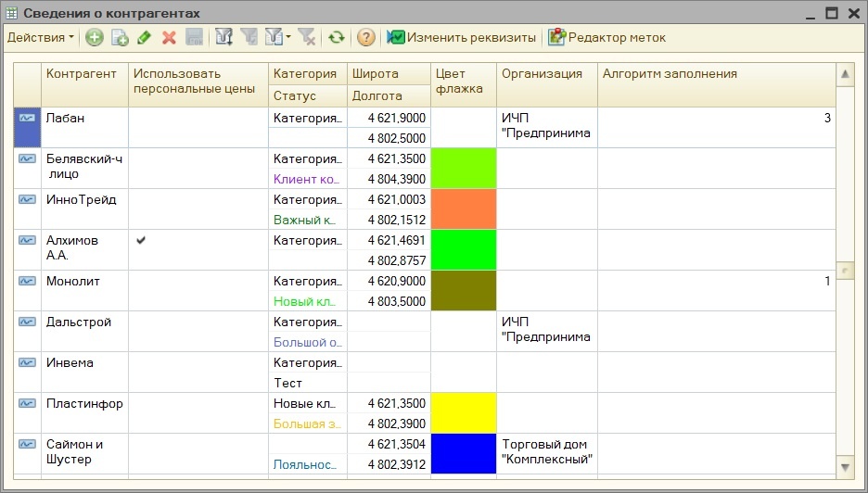Viewport: 868px width, 493px height.
Task: Click the Изменить реквизиты button
Action: coord(461,38)
